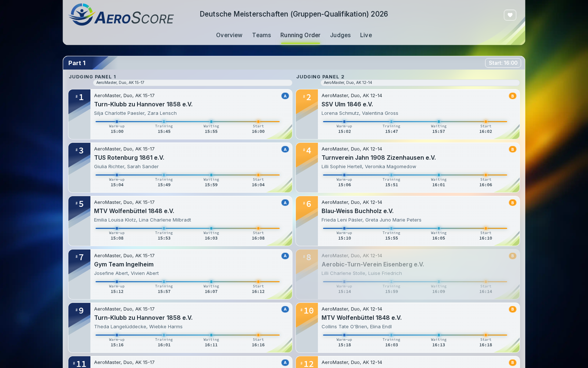Click Waiting marker 16:11 on entry #9
588x368 pixels.
tap(211, 335)
